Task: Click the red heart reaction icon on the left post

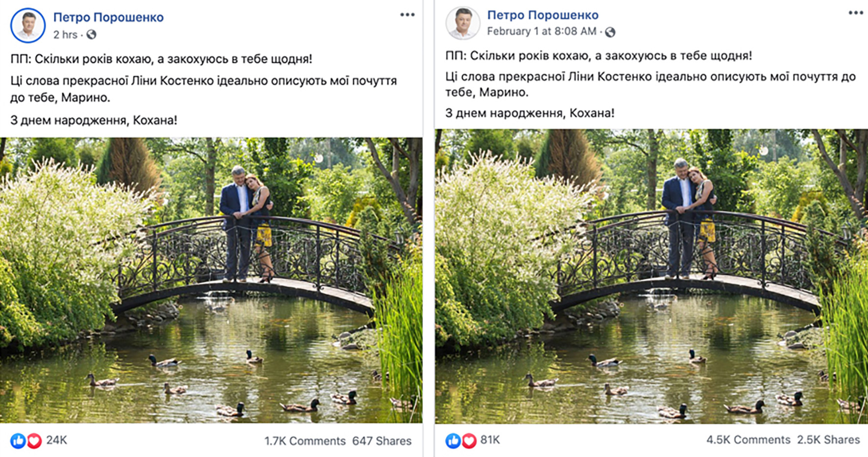Action: pyautogui.click(x=34, y=441)
